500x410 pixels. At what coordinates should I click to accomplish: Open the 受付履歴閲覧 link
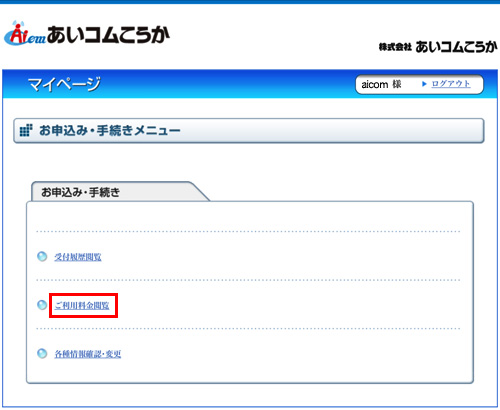point(78,257)
